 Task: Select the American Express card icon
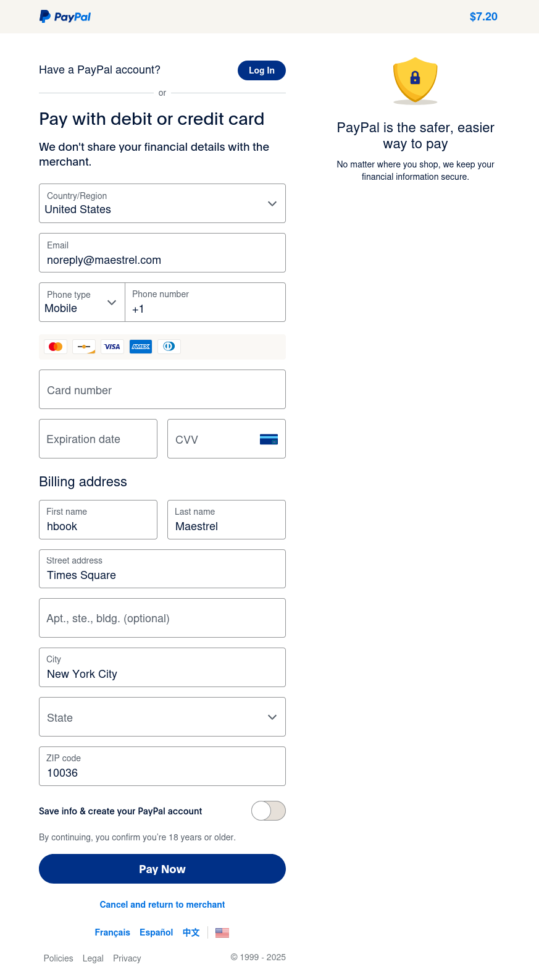point(140,347)
